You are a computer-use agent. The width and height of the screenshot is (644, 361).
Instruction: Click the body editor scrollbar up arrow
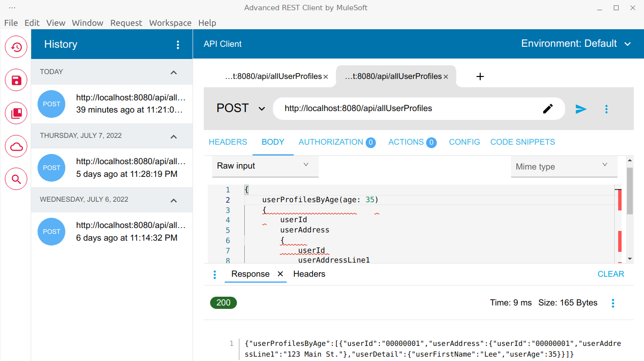tap(630, 160)
